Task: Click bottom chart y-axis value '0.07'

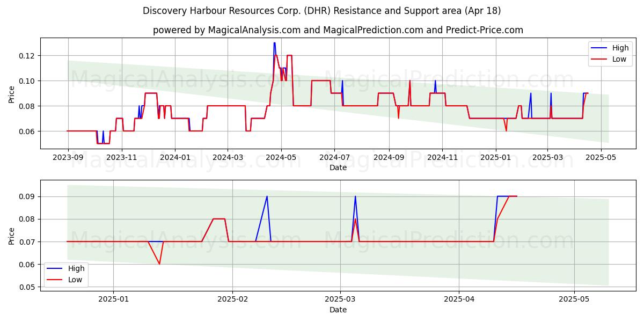Action: (x=27, y=242)
